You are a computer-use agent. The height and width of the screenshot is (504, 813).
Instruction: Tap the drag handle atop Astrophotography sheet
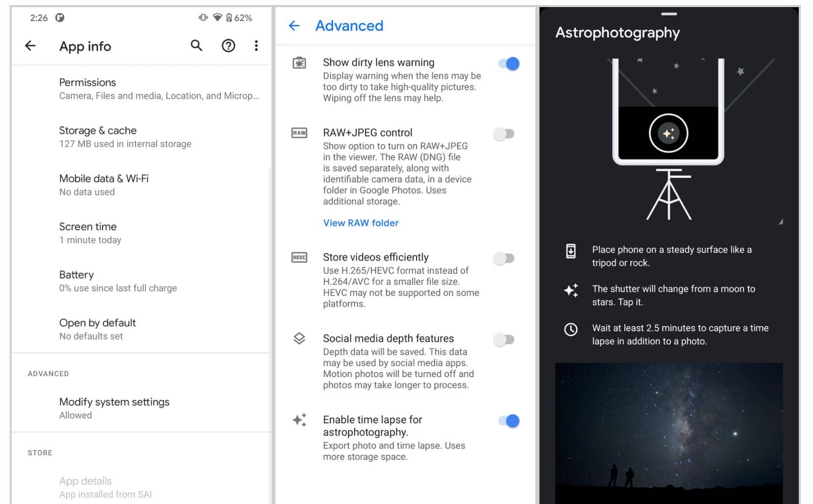(669, 14)
